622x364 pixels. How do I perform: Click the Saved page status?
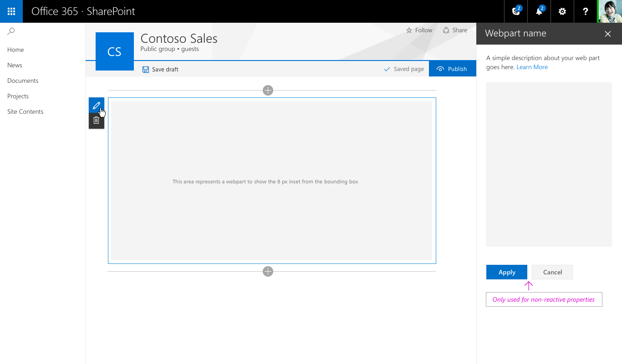[404, 69]
